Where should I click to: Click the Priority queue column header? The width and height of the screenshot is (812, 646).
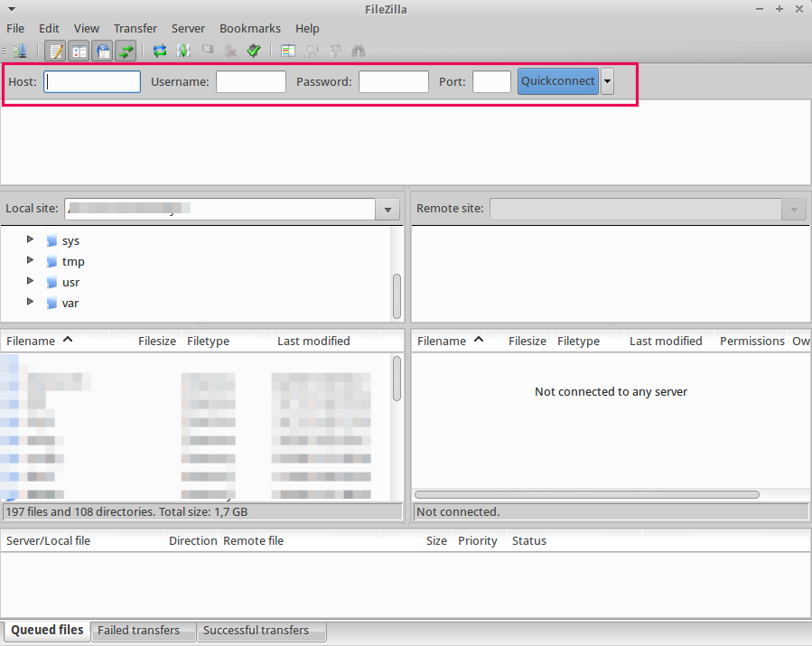[479, 541]
